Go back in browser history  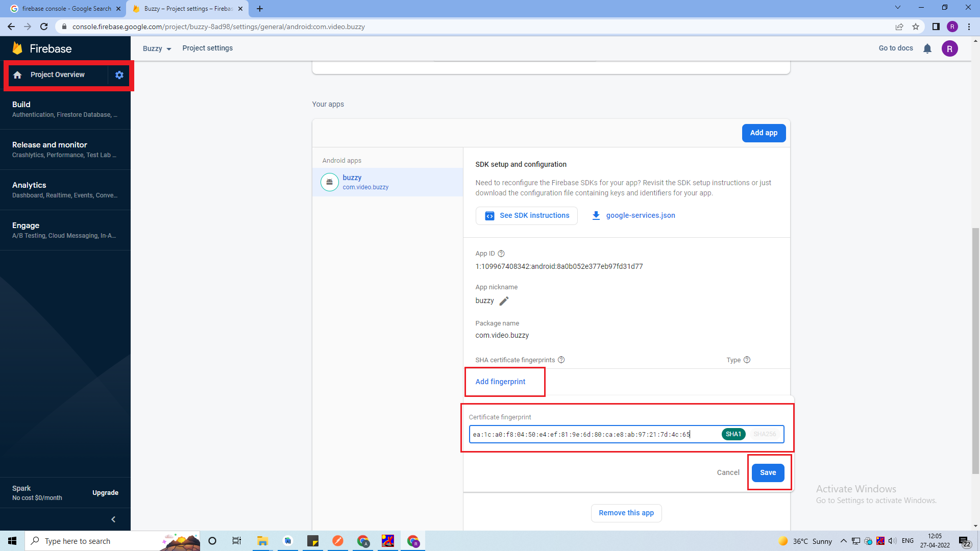[11, 27]
